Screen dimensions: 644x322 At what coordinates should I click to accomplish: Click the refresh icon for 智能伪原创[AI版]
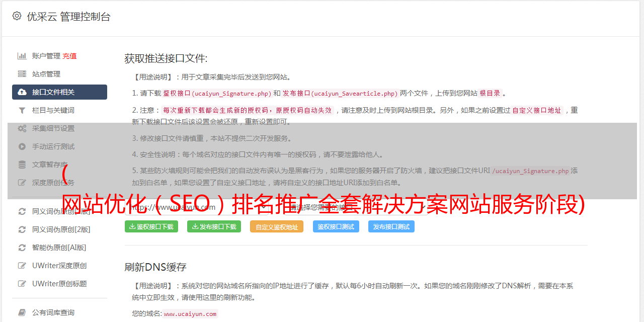[x=22, y=248]
